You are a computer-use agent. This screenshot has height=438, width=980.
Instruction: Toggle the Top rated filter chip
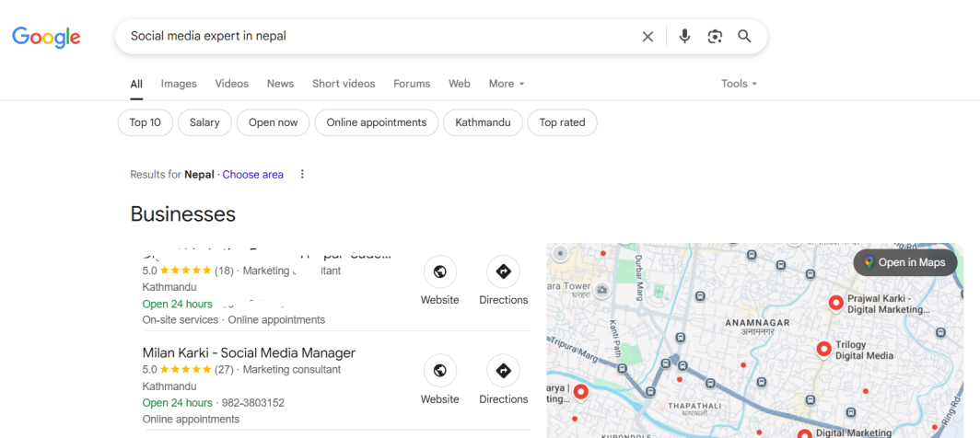(562, 122)
